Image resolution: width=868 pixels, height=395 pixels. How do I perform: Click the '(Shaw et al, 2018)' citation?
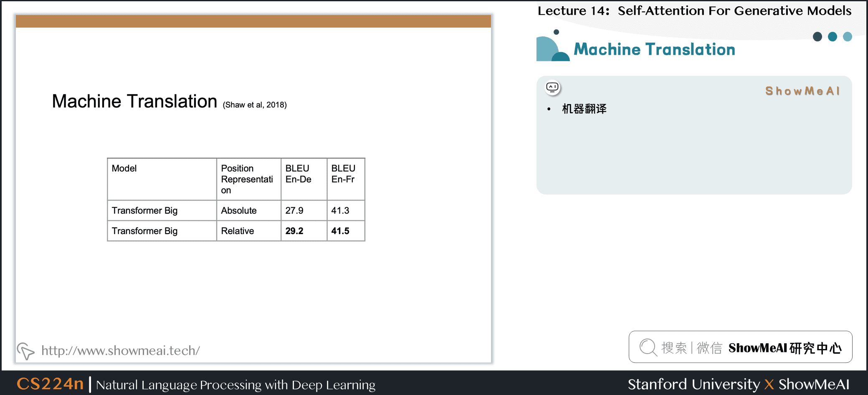pyautogui.click(x=255, y=105)
